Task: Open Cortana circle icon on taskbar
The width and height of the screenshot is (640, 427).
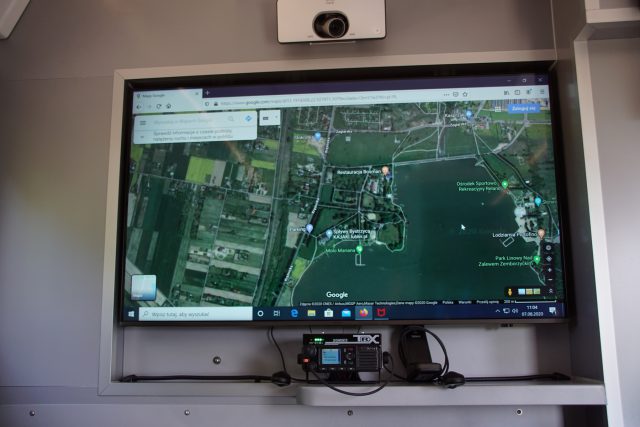Action: pos(260,314)
